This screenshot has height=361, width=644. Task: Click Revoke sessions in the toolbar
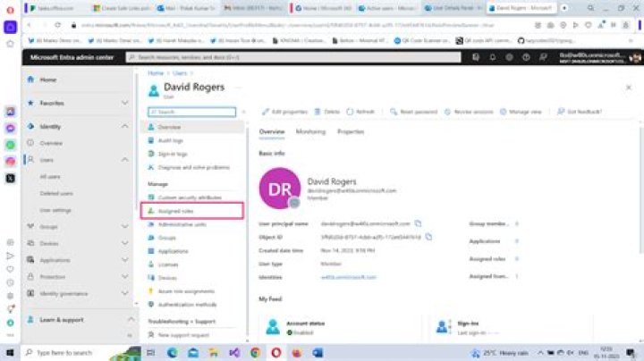(x=469, y=112)
